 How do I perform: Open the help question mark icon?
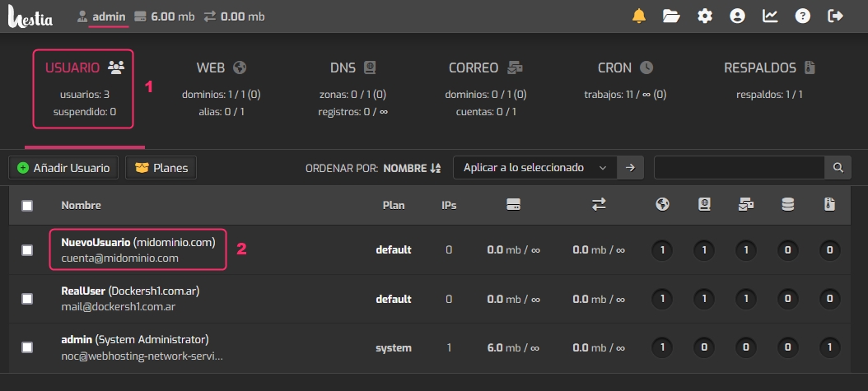click(803, 16)
